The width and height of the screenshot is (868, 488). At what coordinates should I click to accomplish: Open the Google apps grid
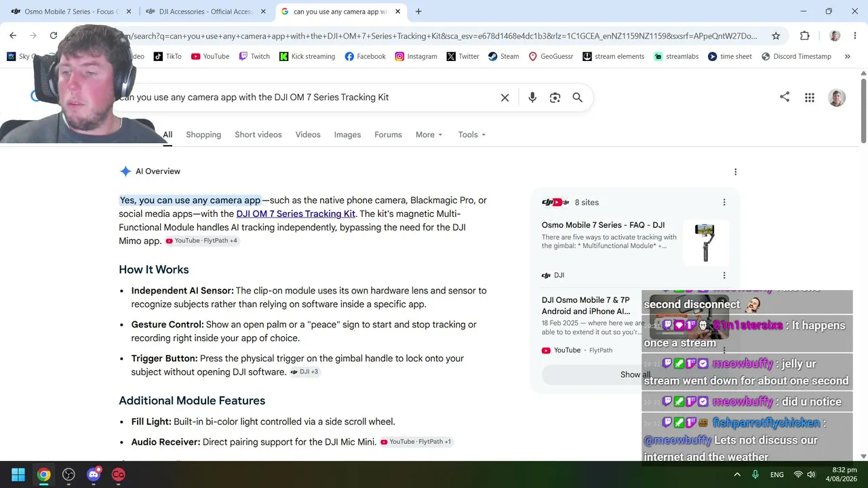pyautogui.click(x=810, y=98)
